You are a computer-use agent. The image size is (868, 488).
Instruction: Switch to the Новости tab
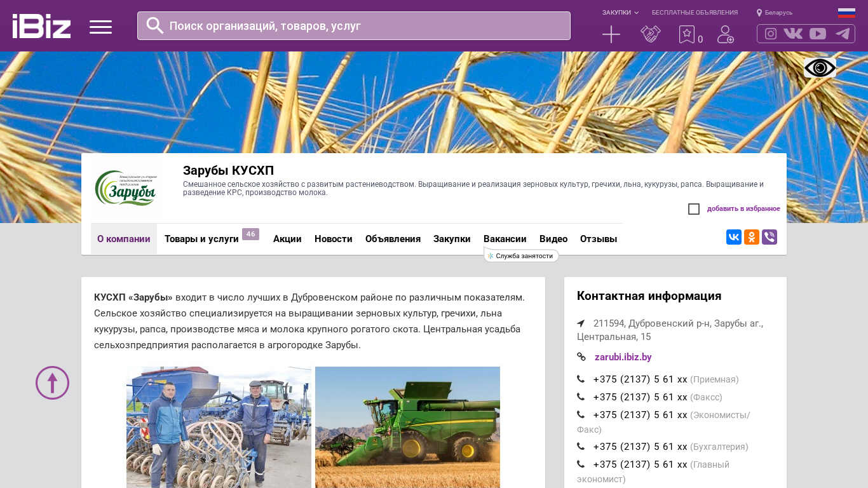[334, 239]
